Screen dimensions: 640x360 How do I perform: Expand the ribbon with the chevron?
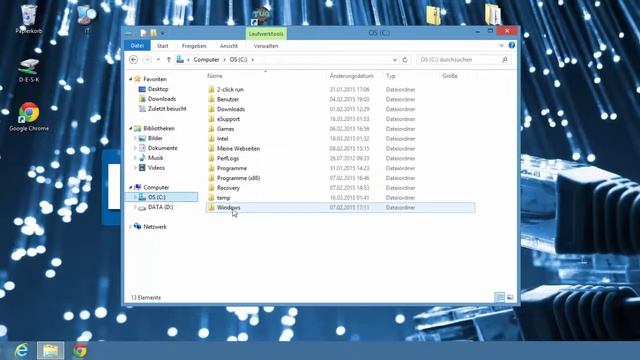(501, 45)
